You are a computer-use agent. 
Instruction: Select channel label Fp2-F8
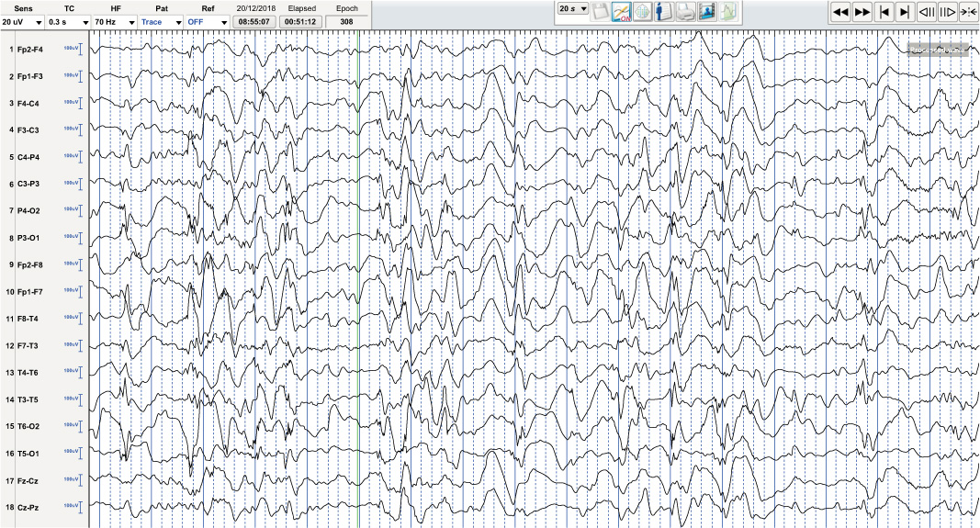click(30, 265)
